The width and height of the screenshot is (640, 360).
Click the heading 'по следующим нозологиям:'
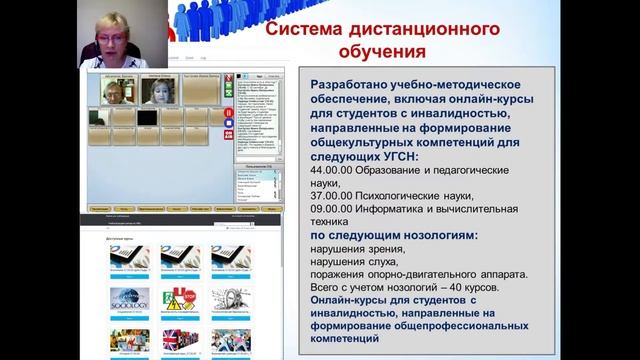tap(394, 236)
